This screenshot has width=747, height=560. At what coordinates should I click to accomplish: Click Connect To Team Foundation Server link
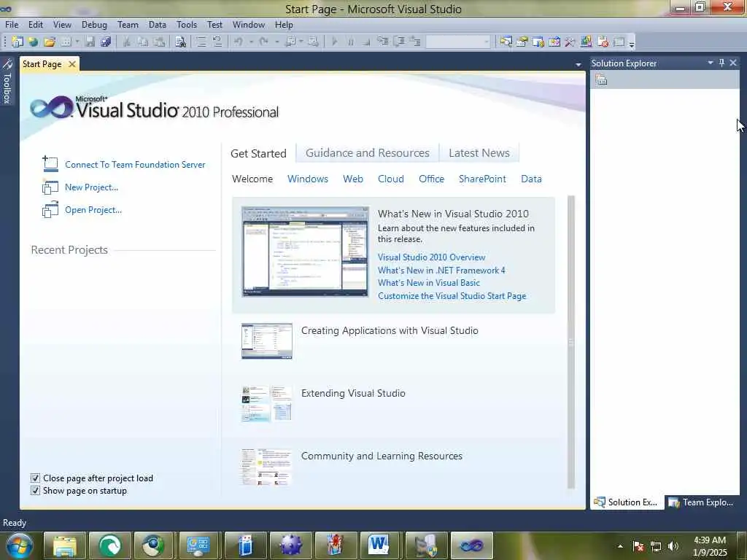[x=135, y=165]
